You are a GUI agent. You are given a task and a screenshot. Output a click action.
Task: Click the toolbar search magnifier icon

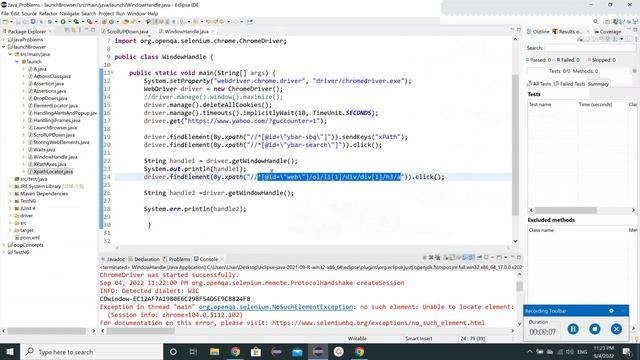596,22
